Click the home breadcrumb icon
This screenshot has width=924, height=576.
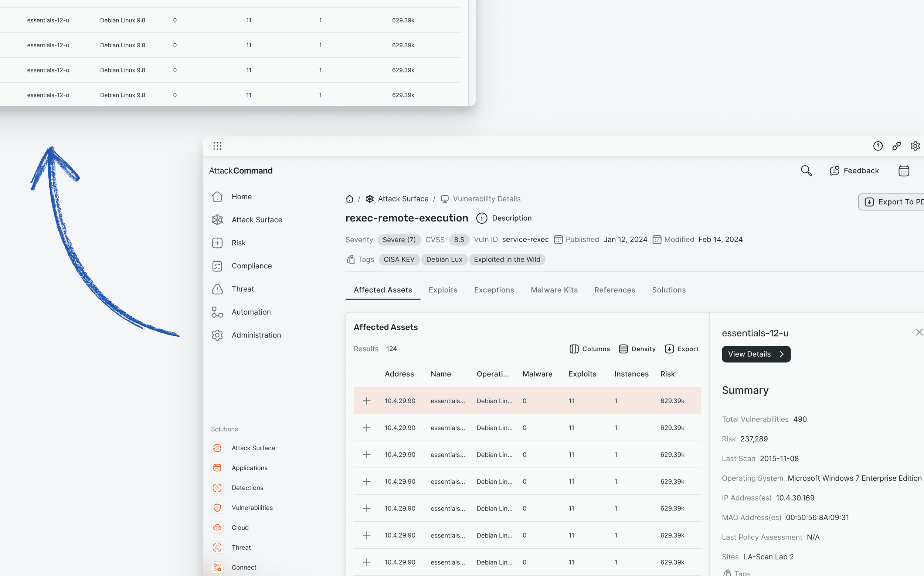point(349,199)
